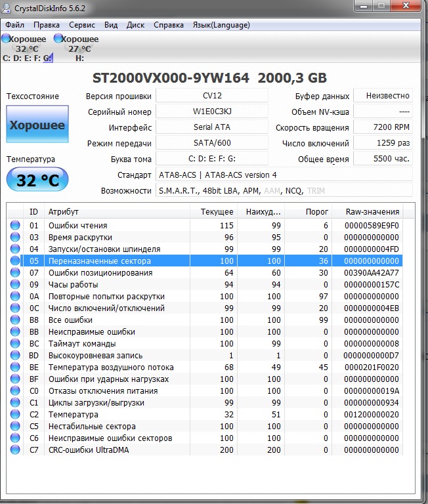This screenshot has height=504, width=428.
Task: Click the power-on count field 1259 раз
Action: 383,142
